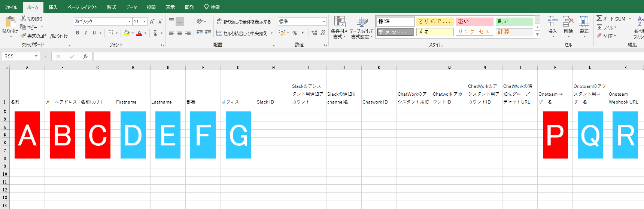The image size is (644, 209).
Task: Toggle top vertical alignment
Action: (171, 21)
